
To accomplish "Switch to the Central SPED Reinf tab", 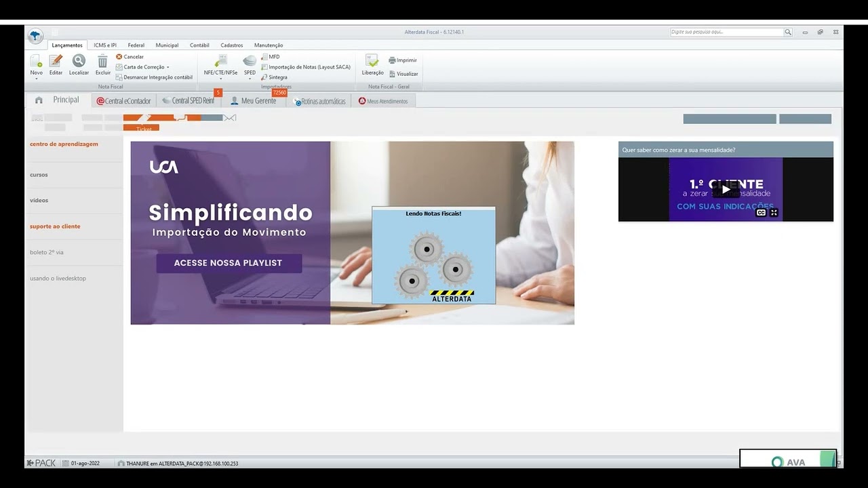I will [x=189, y=101].
